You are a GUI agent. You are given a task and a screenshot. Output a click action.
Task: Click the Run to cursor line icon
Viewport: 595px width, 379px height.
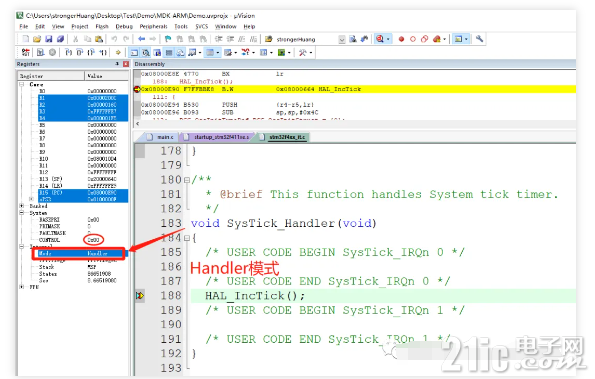[x=103, y=52]
